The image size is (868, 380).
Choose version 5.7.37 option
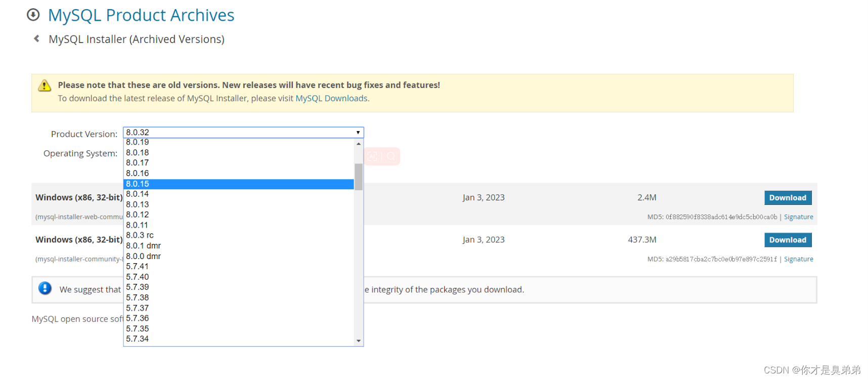click(239, 308)
